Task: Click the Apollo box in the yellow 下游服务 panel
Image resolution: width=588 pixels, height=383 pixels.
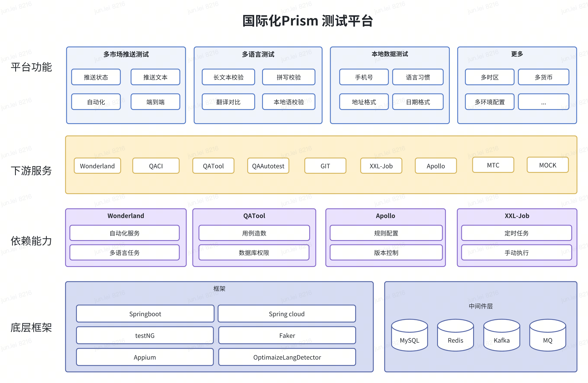Action: coord(436,166)
